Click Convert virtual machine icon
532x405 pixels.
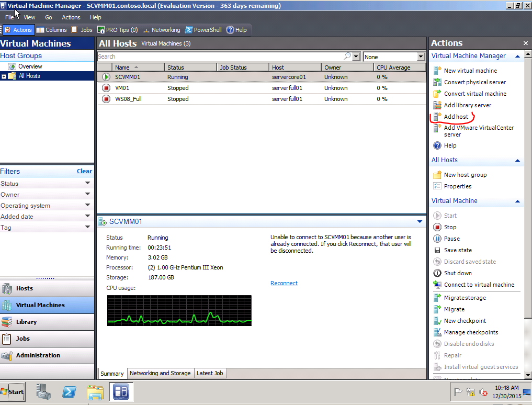coord(437,94)
